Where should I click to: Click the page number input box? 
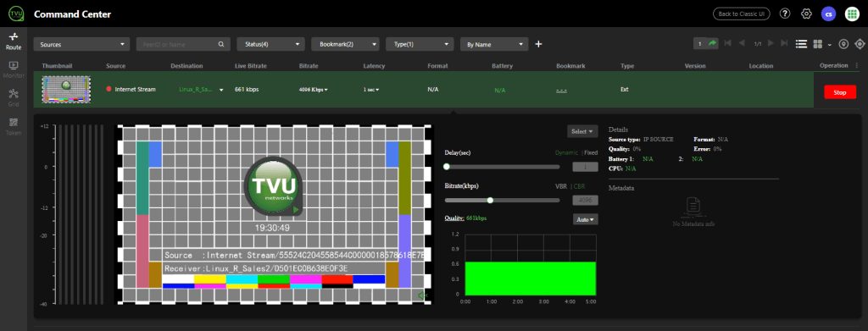click(x=699, y=43)
